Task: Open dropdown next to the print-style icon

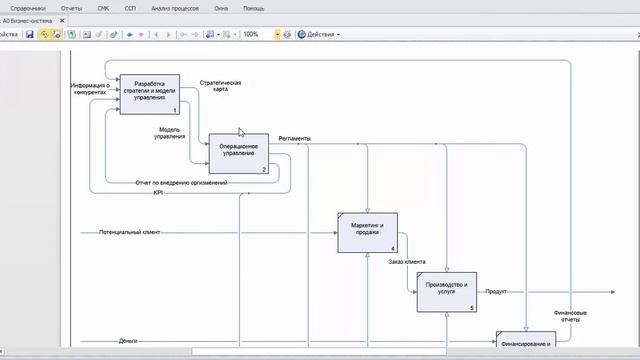Action: pyautogui.click(x=218, y=35)
